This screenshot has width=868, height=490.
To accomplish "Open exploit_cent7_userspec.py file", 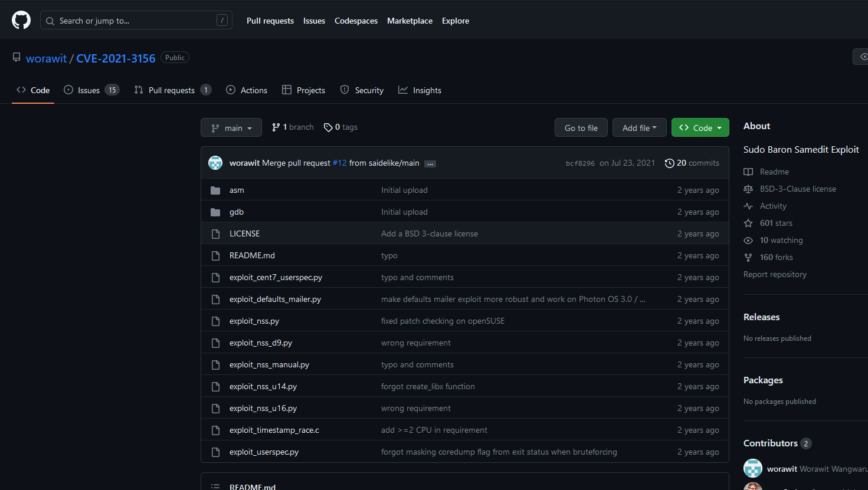I will click(276, 278).
